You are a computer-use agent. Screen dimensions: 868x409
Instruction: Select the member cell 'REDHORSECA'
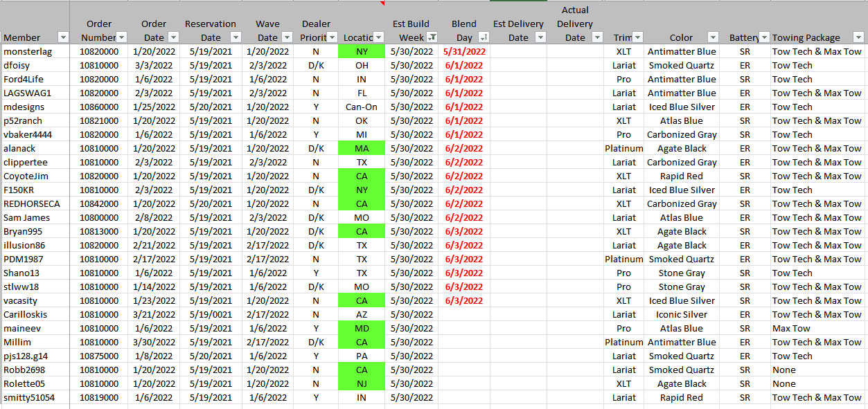32,203
